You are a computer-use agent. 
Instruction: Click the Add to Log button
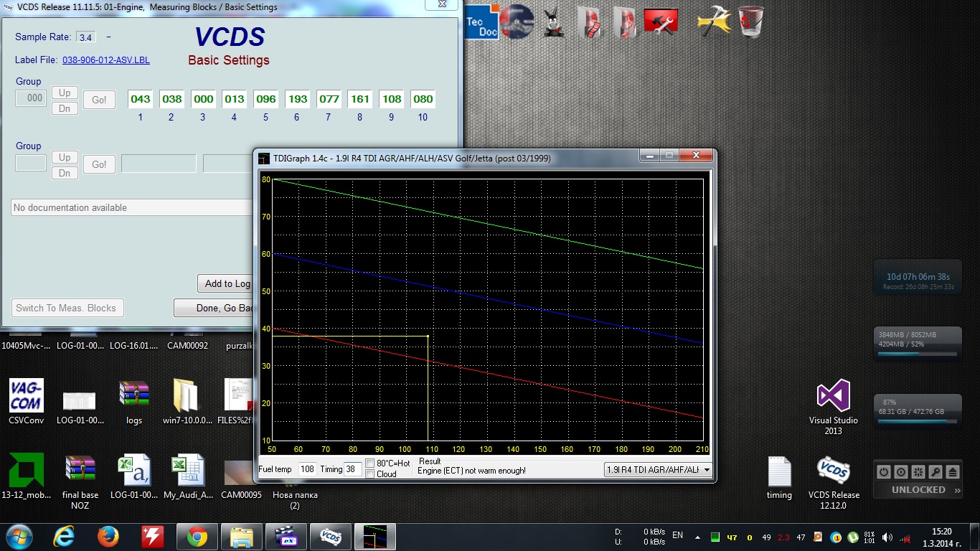tap(226, 283)
